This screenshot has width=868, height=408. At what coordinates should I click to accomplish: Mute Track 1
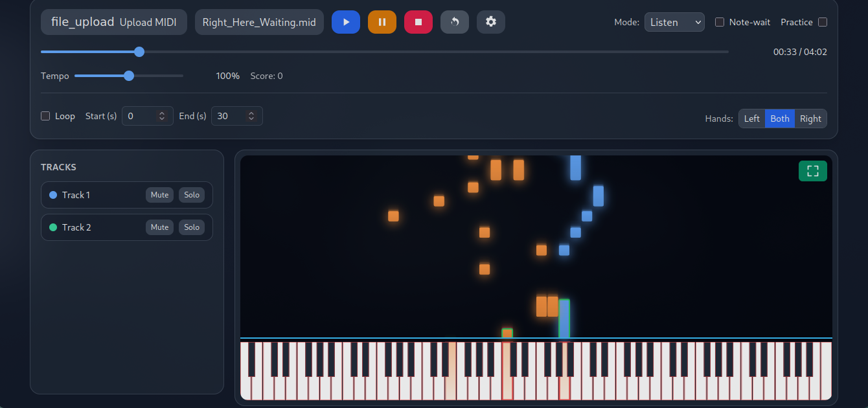click(159, 194)
